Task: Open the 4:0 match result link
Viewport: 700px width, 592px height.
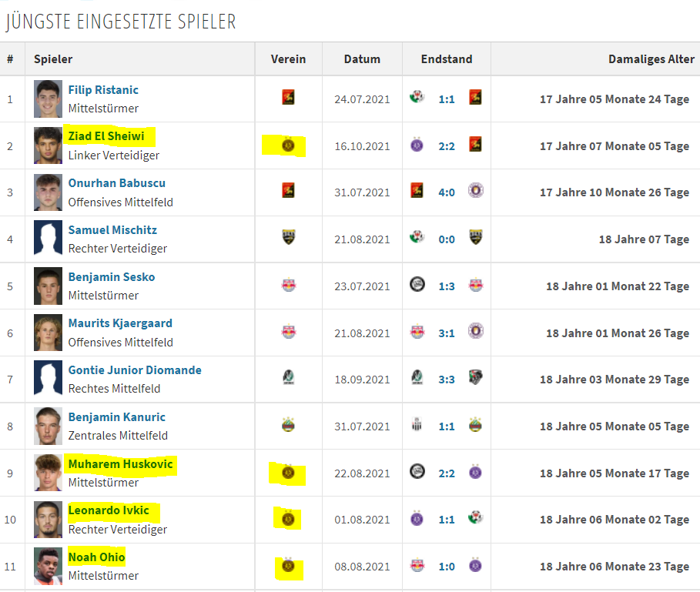Action: coord(447,192)
